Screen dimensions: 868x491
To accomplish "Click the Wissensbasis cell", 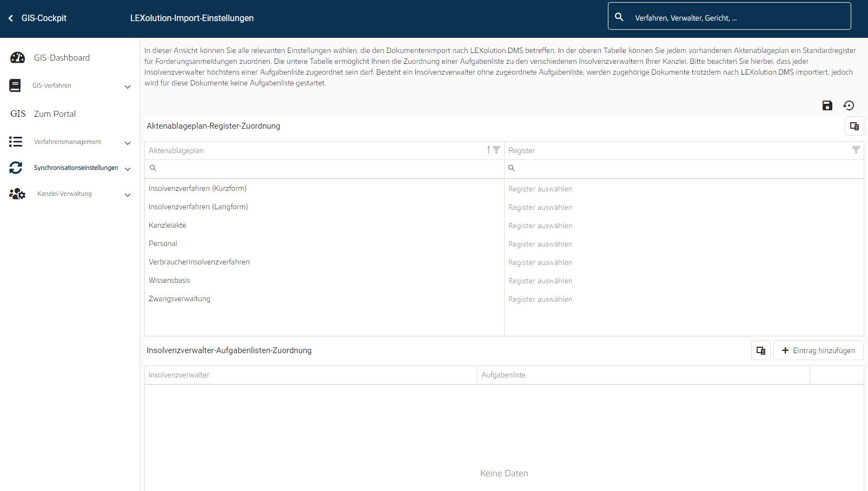I will (324, 281).
